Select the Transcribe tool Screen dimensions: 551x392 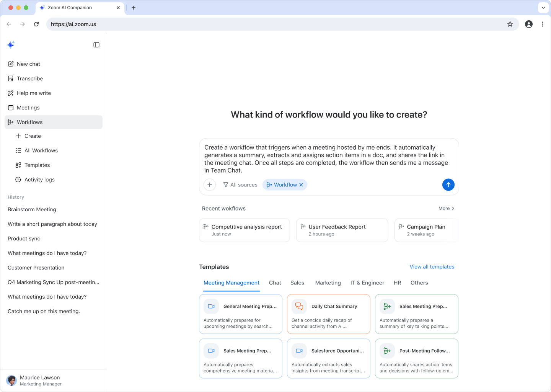pyautogui.click(x=29, y=78)
